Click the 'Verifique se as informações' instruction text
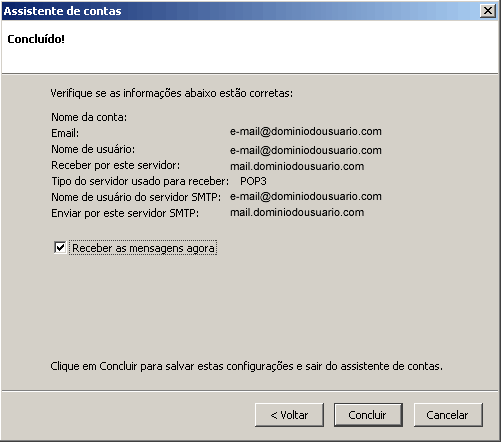Screen dimensions: 501x442 172,93
